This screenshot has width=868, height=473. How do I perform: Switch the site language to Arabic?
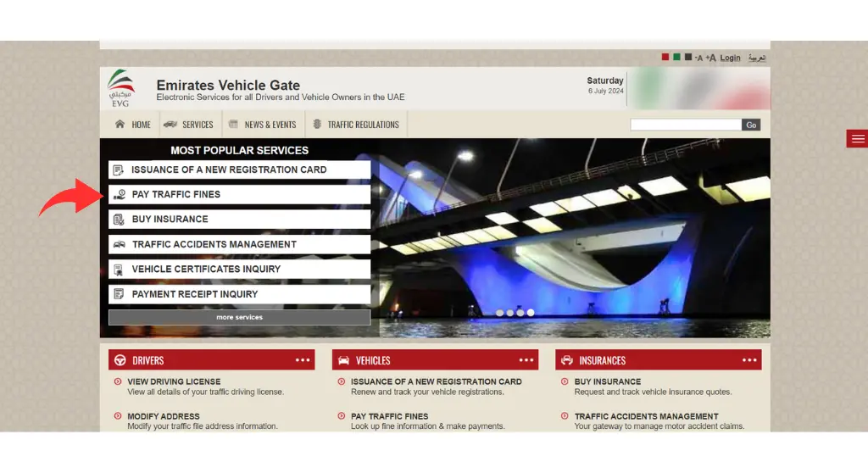[757, 58]
